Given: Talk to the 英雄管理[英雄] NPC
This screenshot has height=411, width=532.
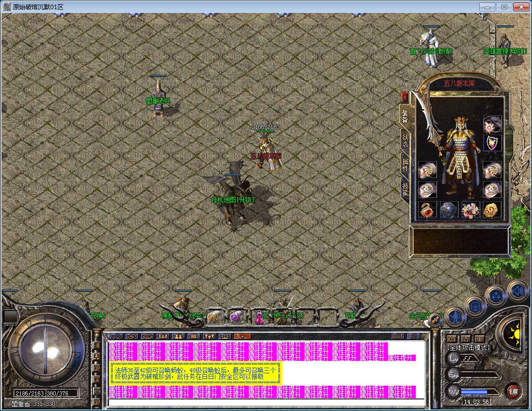Looking at the screenshot, I should (x=505, y=50).
